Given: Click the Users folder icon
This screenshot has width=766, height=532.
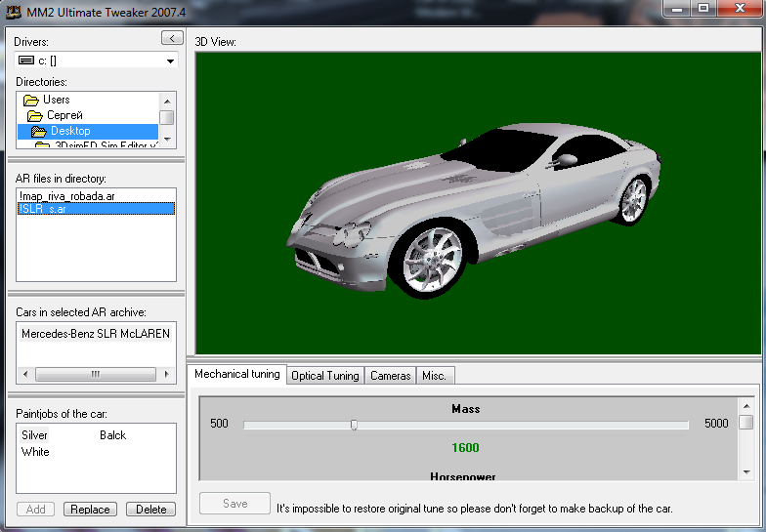Looking at the screenshot, I should 31,100.
